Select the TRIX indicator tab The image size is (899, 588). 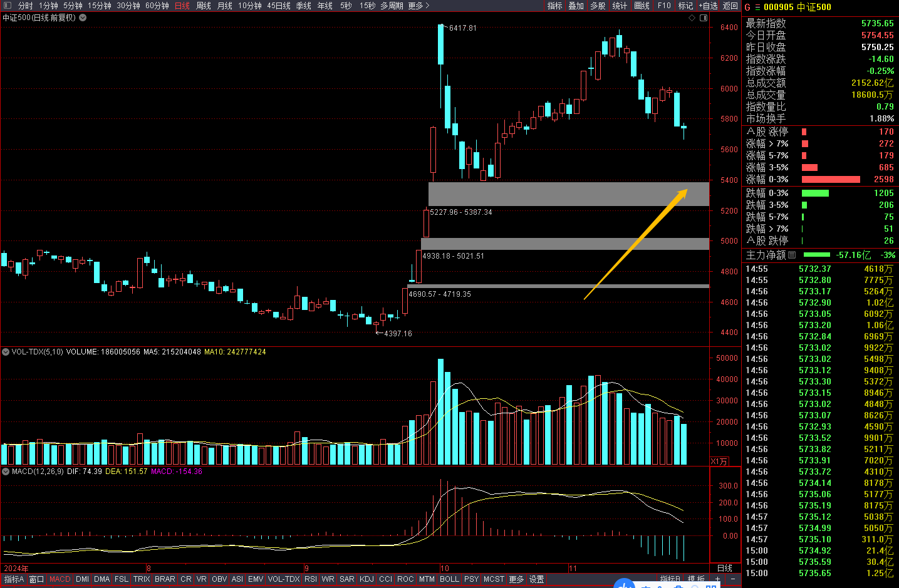pos(142,579)
